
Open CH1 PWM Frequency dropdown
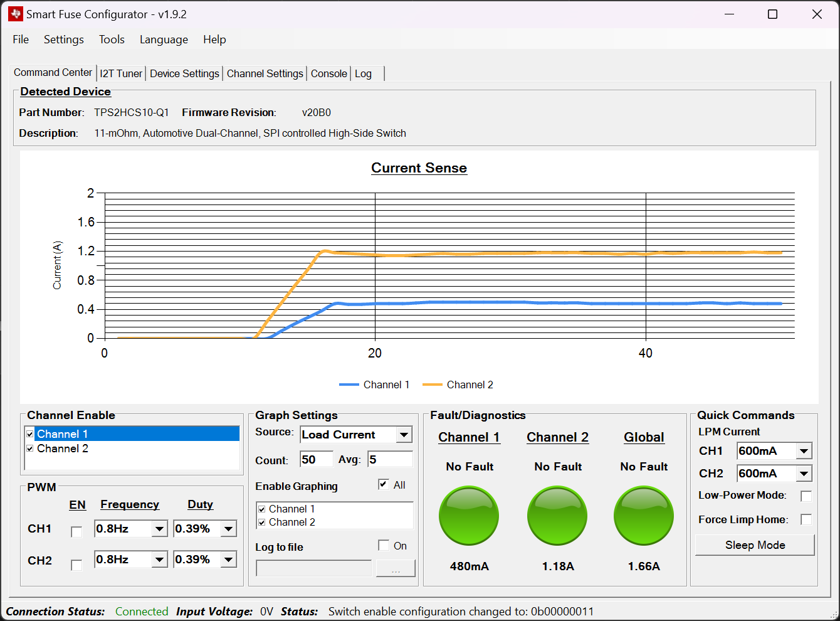click(x=160, y=529)
